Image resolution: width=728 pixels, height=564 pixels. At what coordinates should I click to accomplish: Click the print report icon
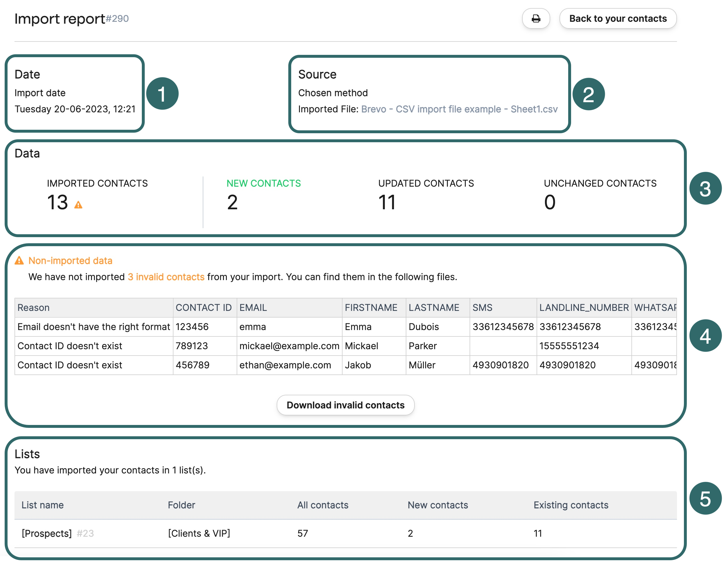click(x=536, y=19)
